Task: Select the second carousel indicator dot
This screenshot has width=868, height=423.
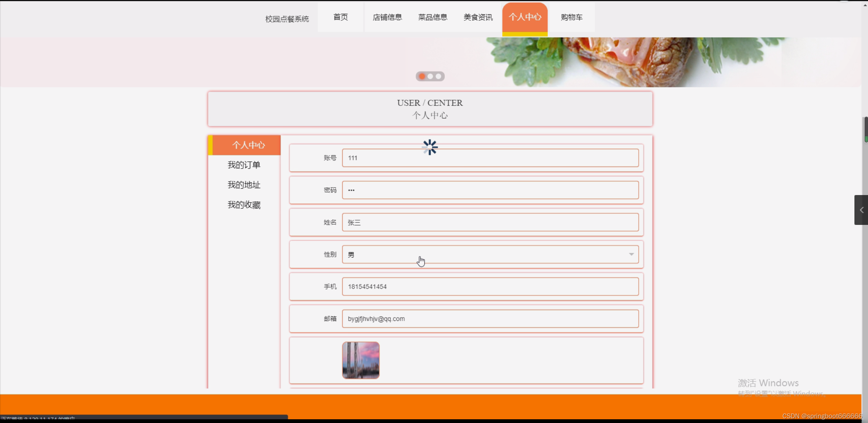Action: pyautogui.click(x=430, y=76)
